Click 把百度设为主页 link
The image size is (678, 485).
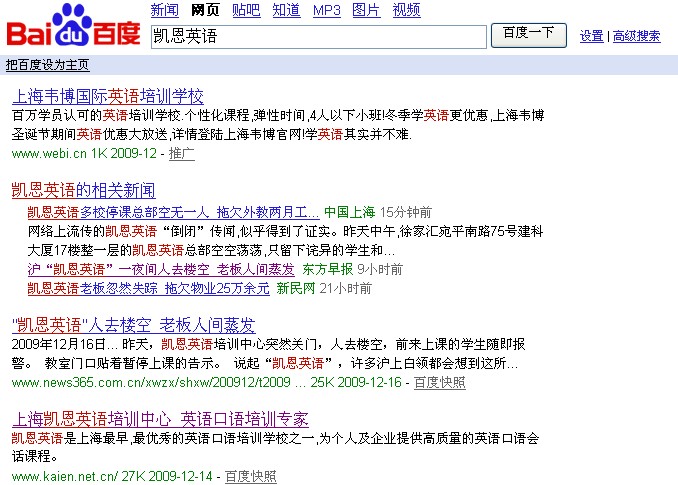47,65
